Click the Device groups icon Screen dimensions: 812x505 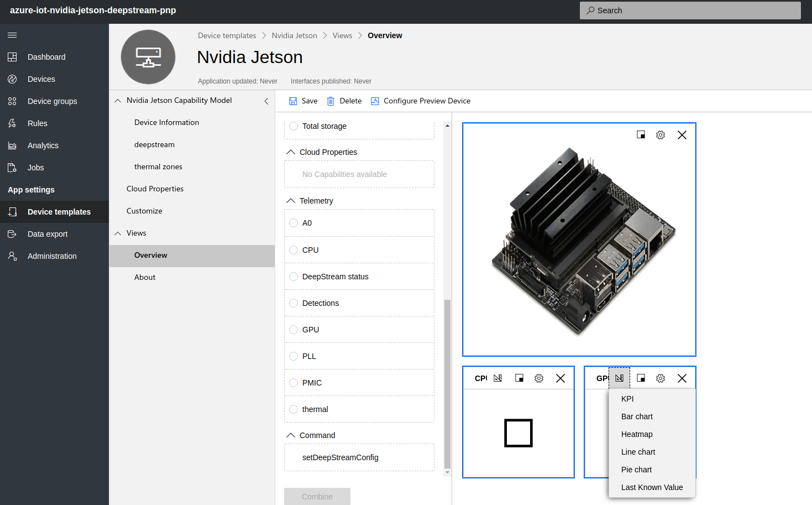(x=12, y=101)
